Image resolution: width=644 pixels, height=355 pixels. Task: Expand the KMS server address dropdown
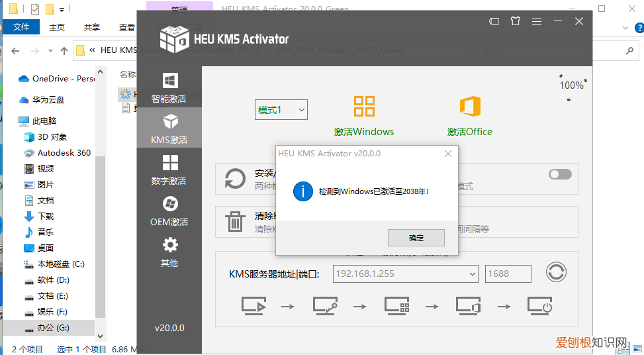tap(473, 274)
